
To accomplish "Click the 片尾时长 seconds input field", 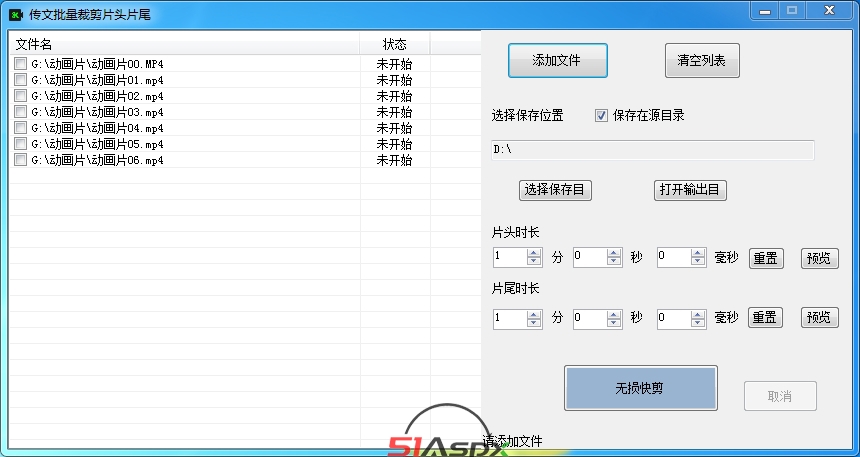I will coord(590,319).
